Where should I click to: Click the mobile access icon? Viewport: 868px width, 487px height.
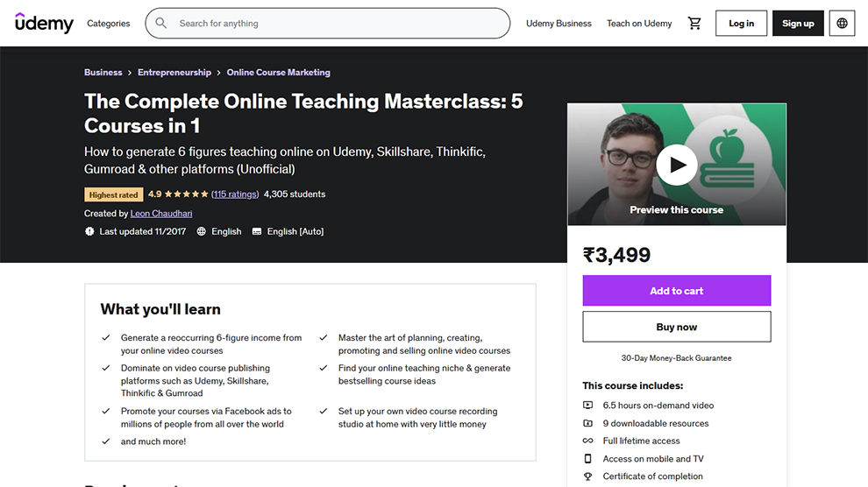point(588,459)
